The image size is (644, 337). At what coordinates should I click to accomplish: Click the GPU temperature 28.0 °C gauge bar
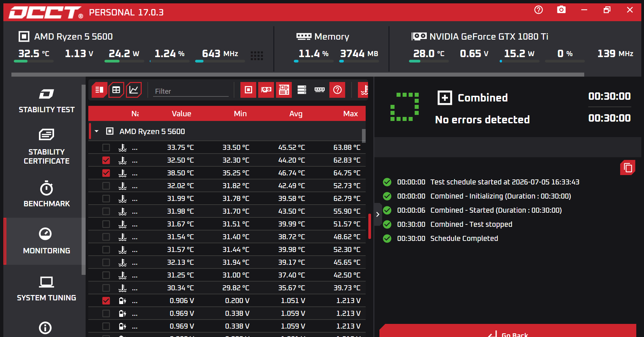(x=429, y=61)
